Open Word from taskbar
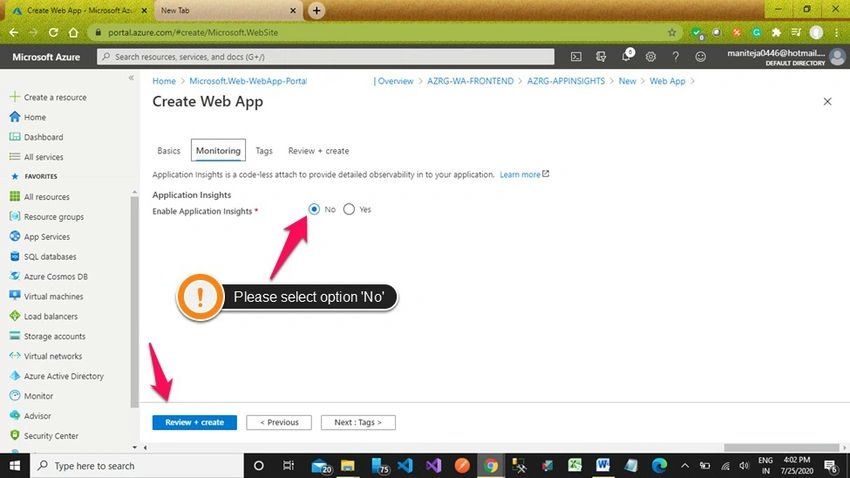This screenshot has width=850, height=478. 602,466
